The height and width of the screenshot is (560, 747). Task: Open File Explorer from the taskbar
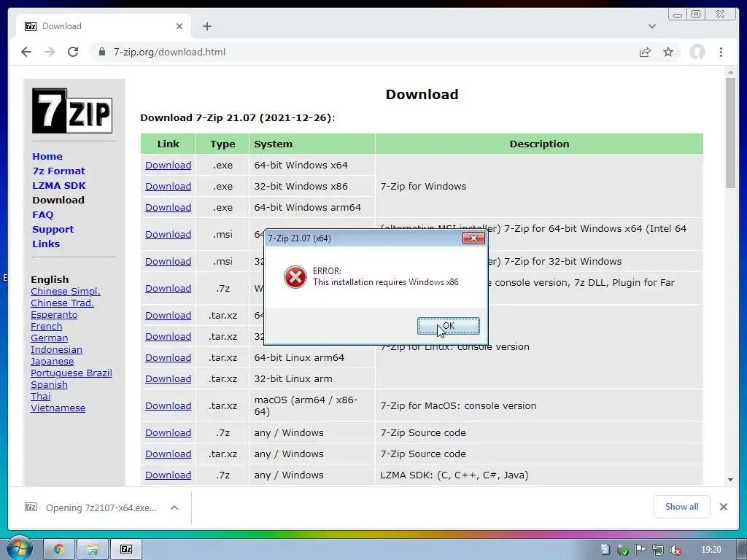(x=93, y=550)
